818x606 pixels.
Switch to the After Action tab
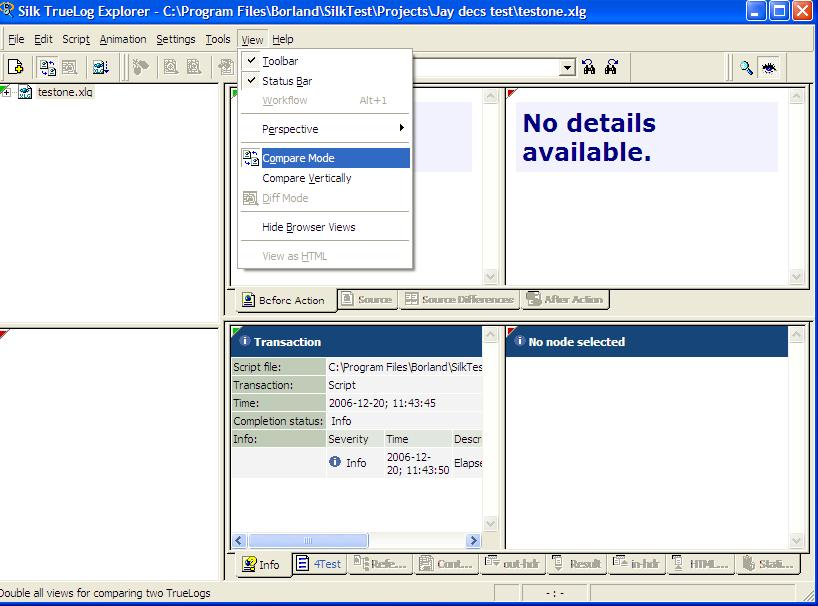[565, 299]
